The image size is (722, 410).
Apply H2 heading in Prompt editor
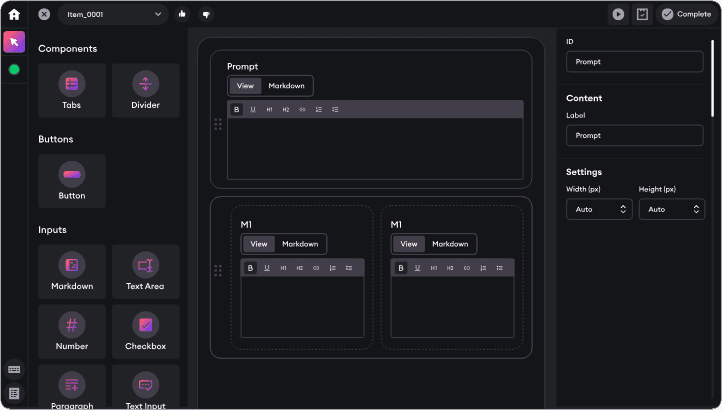pos(286,110)
